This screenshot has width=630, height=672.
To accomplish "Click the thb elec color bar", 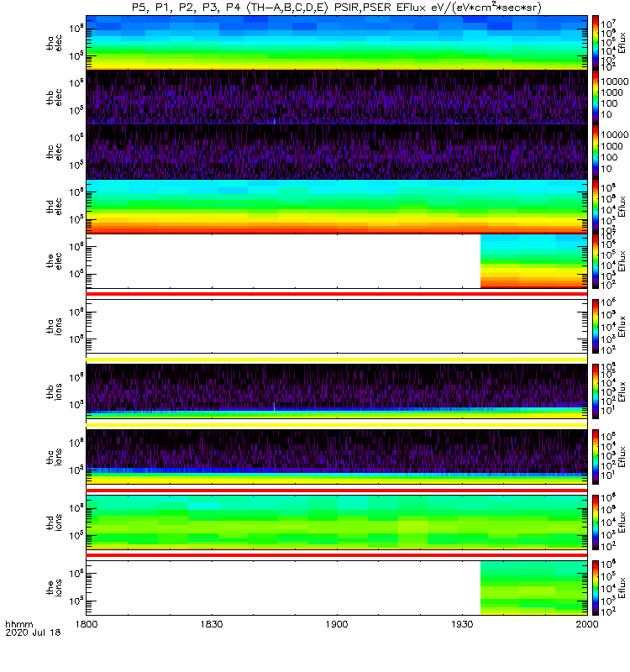I will click(x=596, y=97).
